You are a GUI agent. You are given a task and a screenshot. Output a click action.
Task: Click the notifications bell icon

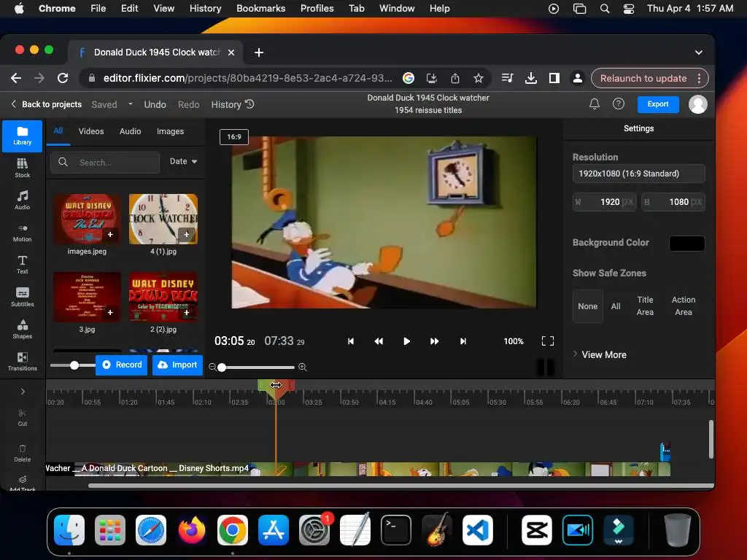[594, 104]
